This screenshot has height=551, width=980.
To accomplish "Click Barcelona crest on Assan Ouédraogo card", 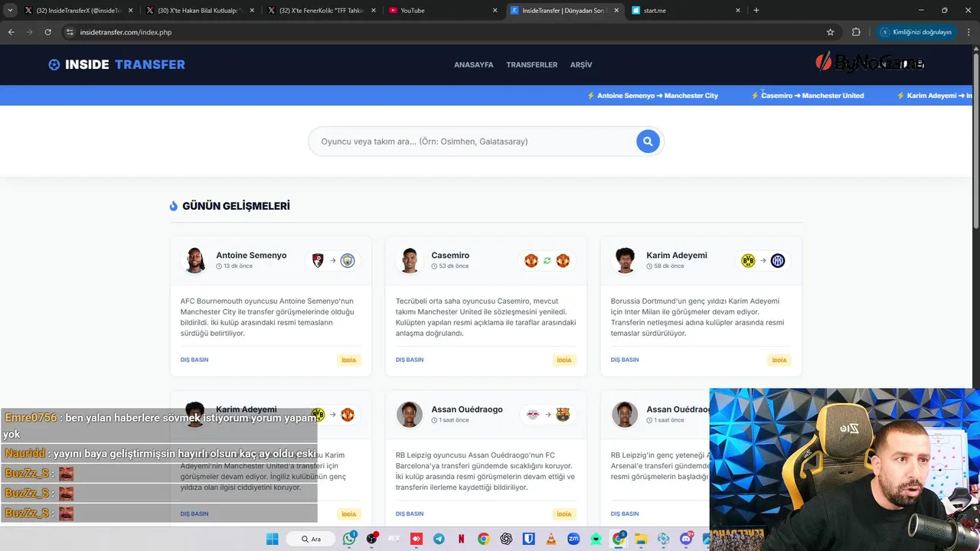I will pos(563,414).
